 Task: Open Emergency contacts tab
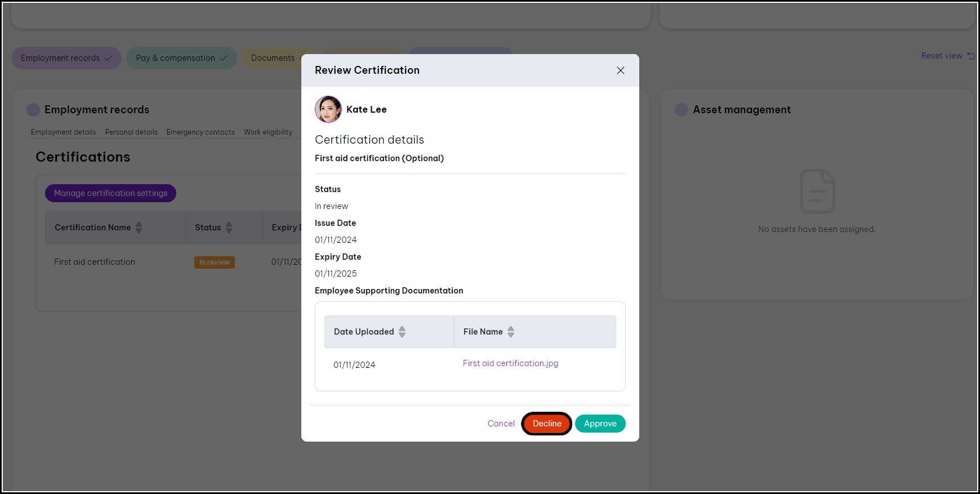[x=201, y=132]
